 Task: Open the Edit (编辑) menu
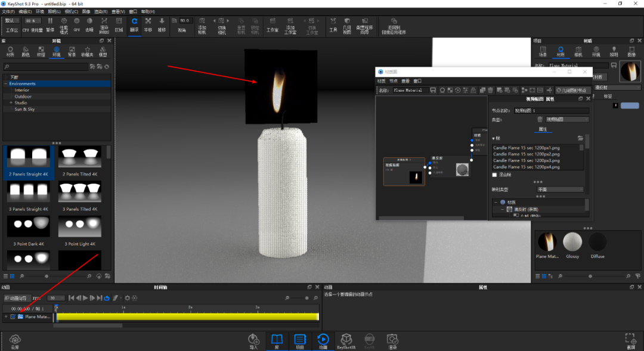tap(25, 11)
